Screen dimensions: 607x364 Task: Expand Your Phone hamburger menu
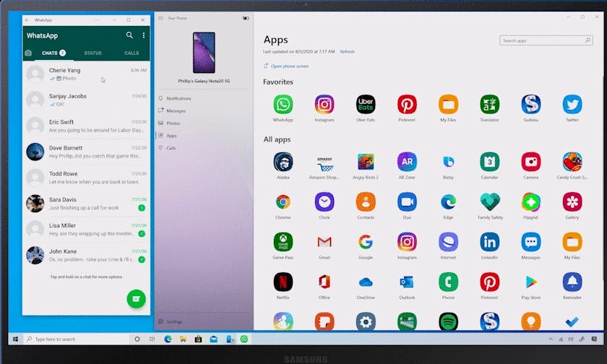point(160,18)
